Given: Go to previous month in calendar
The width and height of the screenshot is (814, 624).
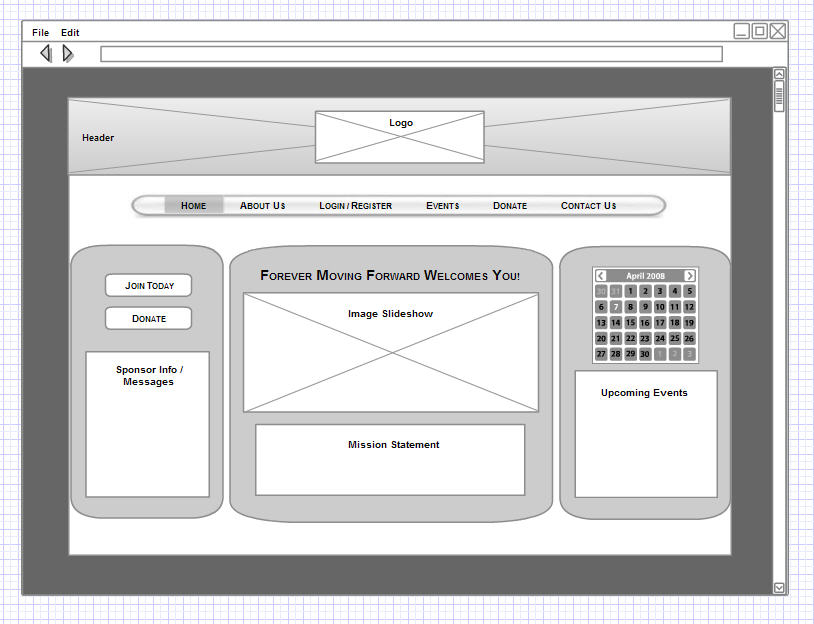Looking at the screenshot, I should tap(601, 276).
